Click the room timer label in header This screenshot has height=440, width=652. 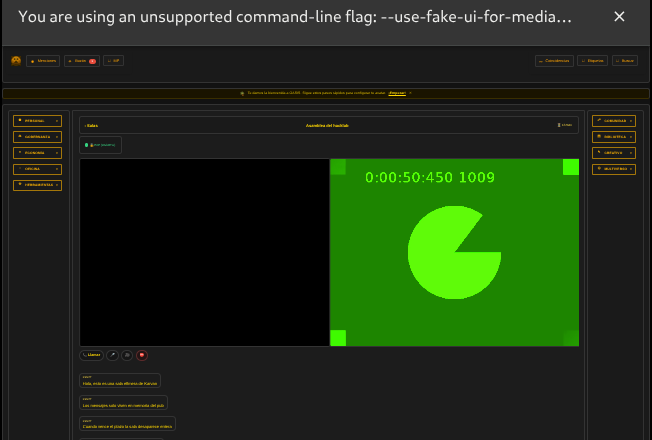565,125
